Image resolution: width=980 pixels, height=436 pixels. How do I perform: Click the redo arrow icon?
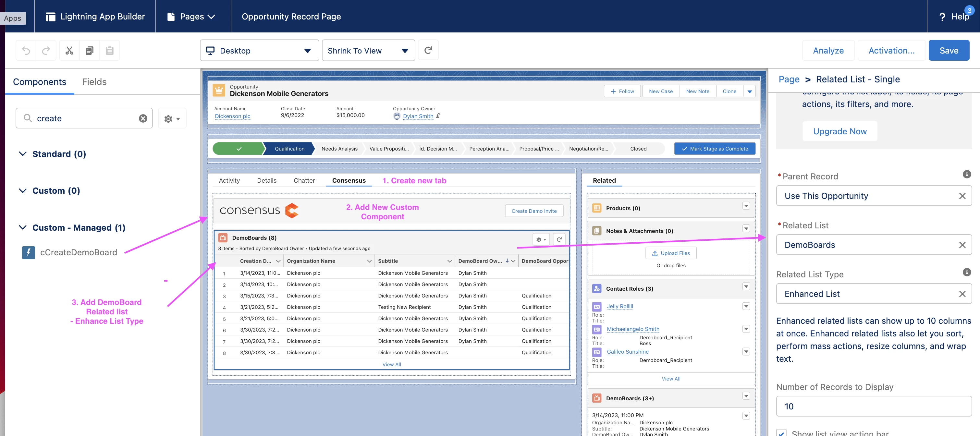pyautogui.click(x=46, y=51)
